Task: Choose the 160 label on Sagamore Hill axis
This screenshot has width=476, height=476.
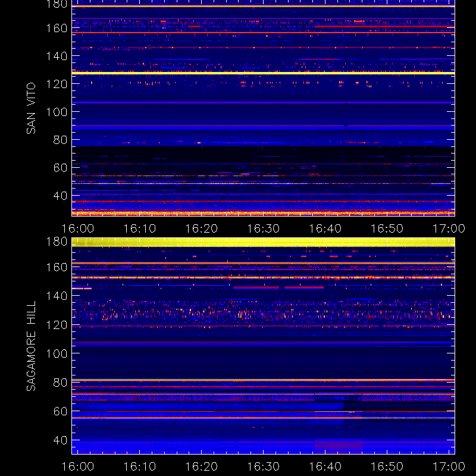Action: pos(57,267)
